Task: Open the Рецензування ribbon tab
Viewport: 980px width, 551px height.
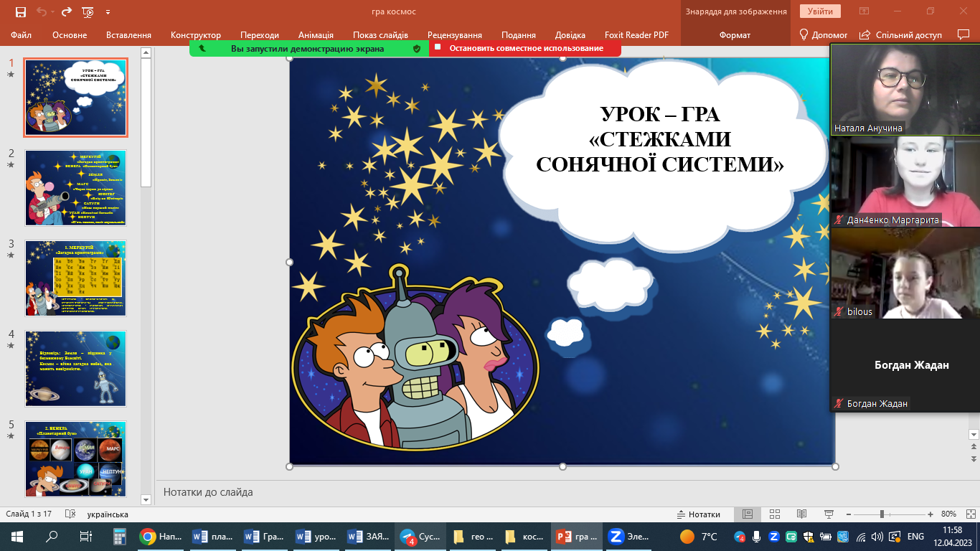Action: tap(455, 34)
